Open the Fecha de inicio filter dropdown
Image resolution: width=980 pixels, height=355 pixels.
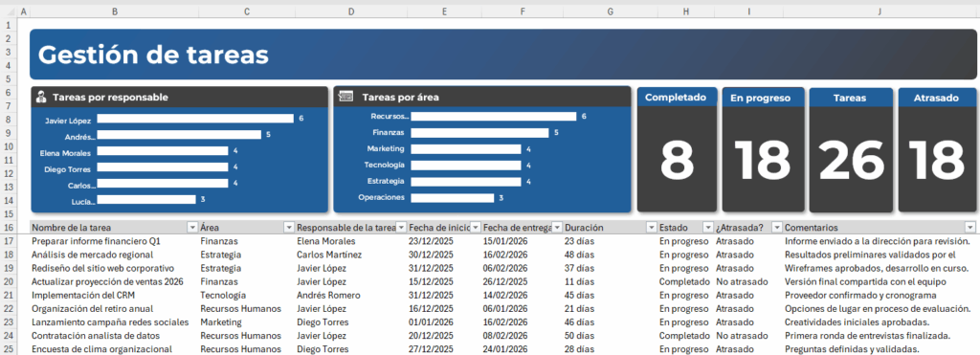(476, 228)
